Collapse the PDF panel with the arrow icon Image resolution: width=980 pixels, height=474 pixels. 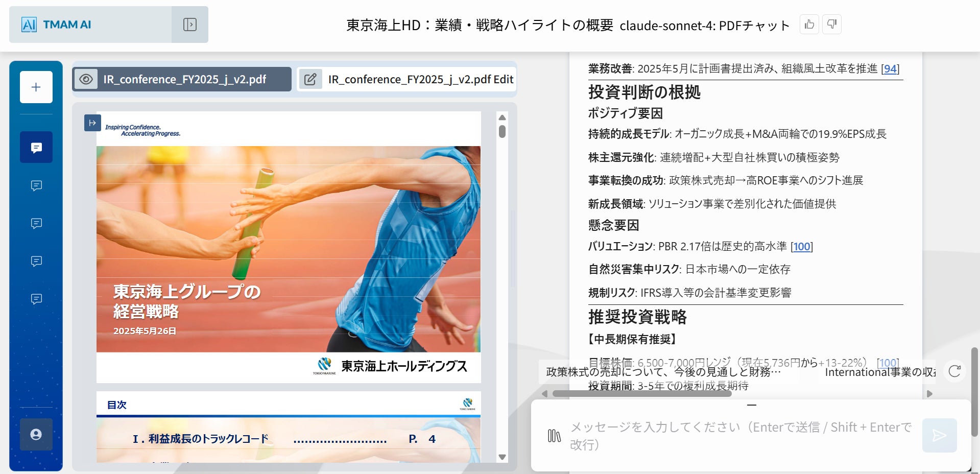(x=92, y=123)
